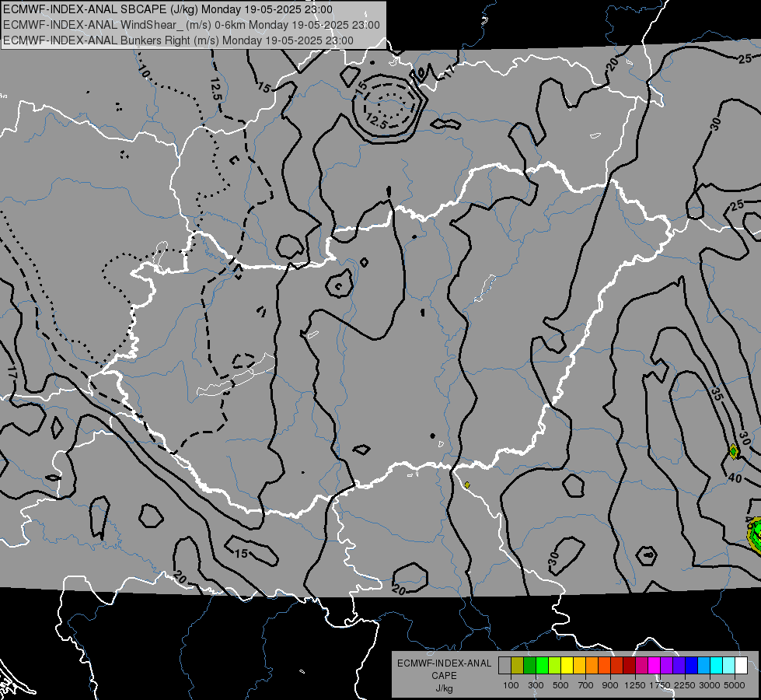
Task: Click the legend value 3000
Action: coord(710,685)
